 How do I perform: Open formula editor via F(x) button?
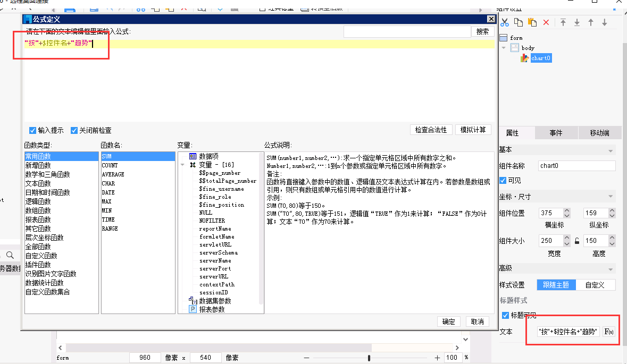(x=609, y=332)
